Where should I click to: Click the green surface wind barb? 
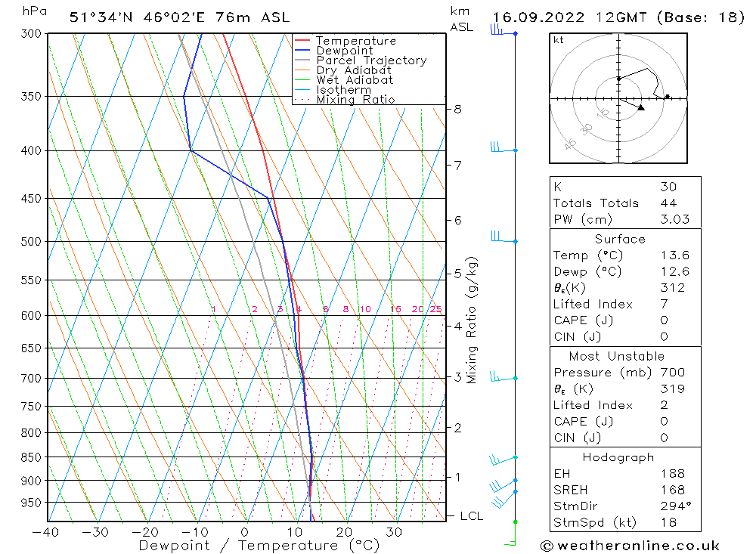pyautogui.click(x=512, y=534)
